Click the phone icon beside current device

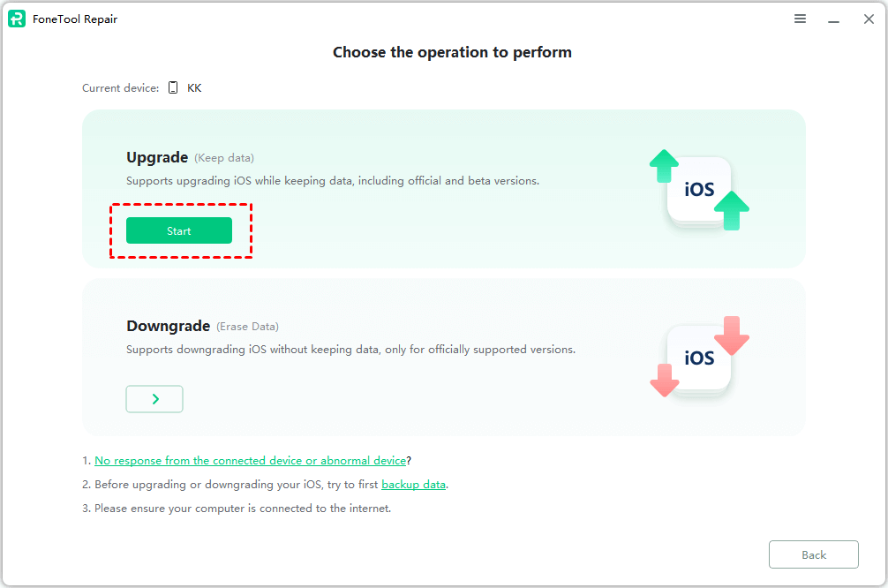point(173,87)
